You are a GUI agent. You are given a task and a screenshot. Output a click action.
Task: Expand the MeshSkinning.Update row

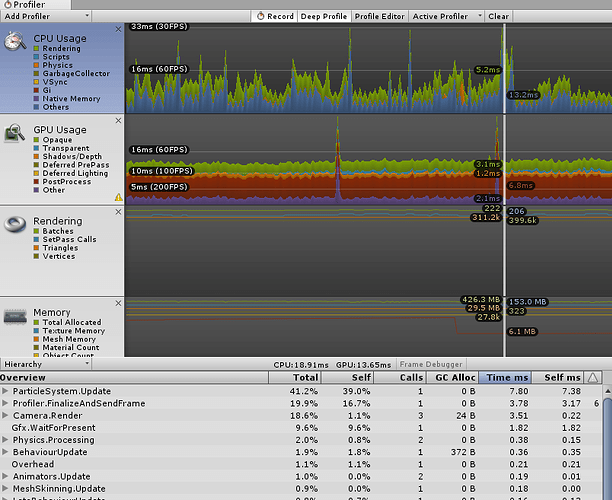click(x=5, y=488)
